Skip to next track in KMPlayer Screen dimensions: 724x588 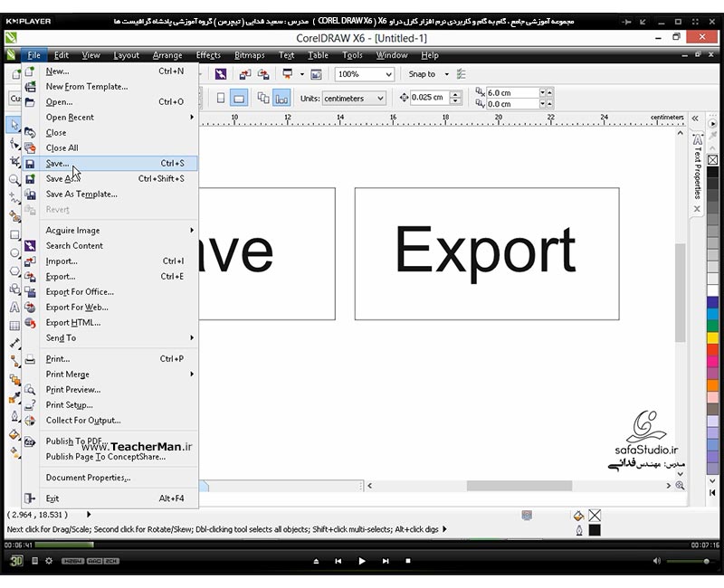coord(386,561)
